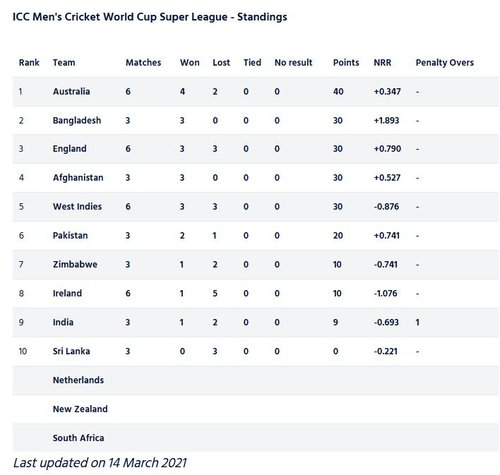Click the Penalty Overs column header
This screenshot has width=500, height=475.
pos(445,63)
